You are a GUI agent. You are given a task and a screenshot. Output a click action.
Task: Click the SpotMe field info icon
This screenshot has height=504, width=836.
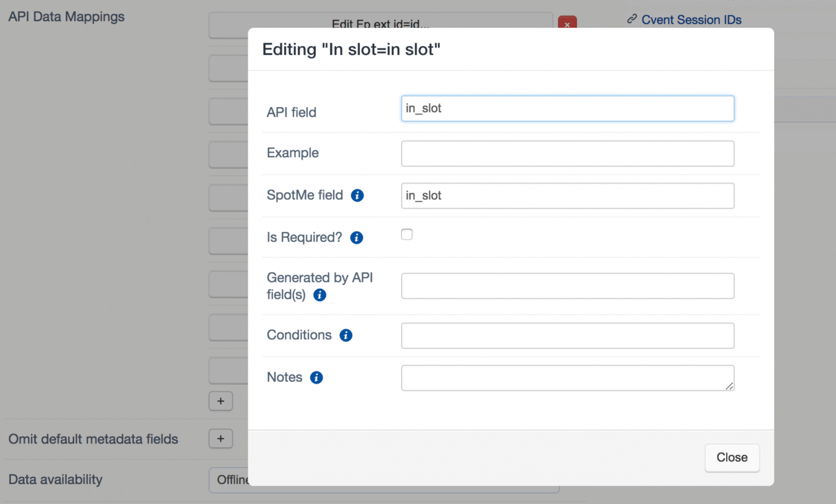[357, 195]
